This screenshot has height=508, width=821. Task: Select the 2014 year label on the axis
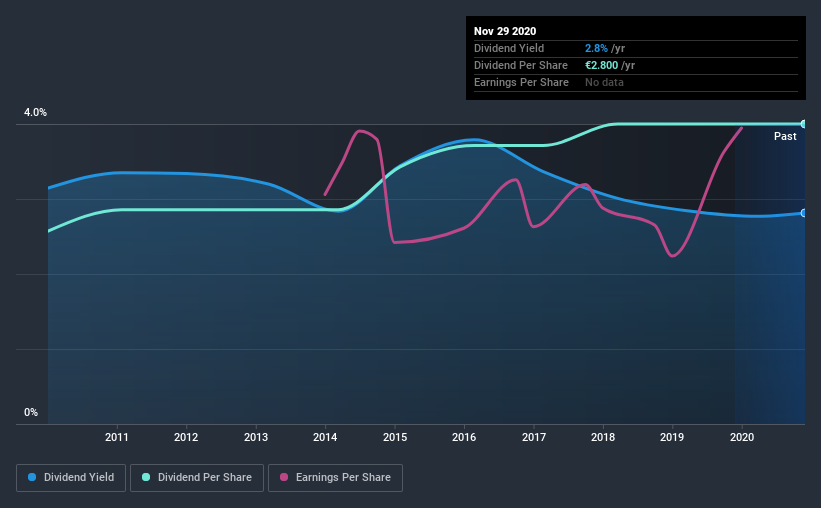click(325, 437)
